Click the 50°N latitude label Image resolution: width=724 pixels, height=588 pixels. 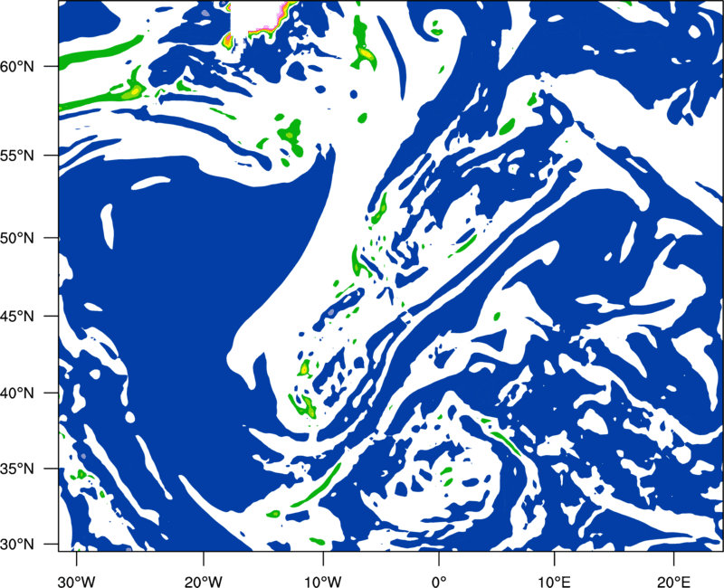pos(17,238)
